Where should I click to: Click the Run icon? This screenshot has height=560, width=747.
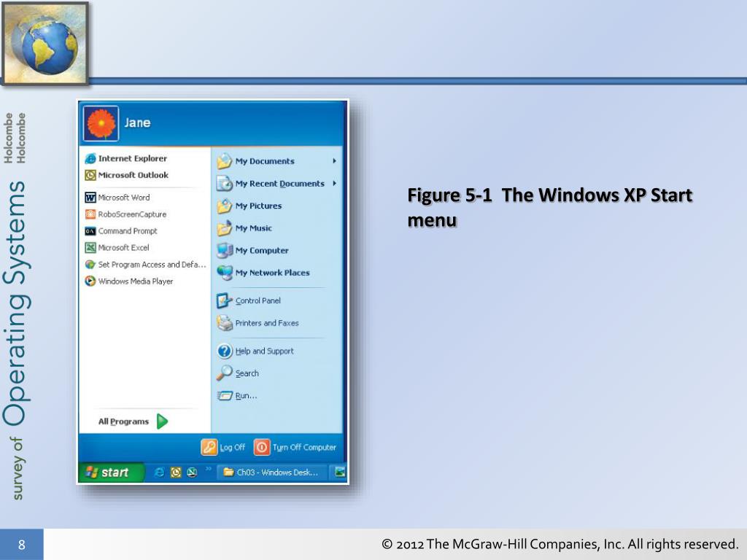click(225, 396)
